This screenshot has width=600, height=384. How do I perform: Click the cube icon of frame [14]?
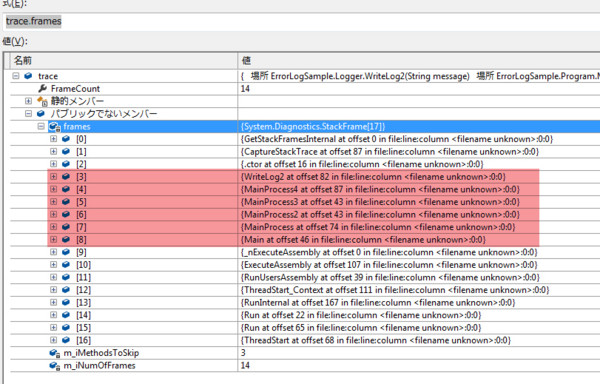pyautogui.click(x=66, y=315)
